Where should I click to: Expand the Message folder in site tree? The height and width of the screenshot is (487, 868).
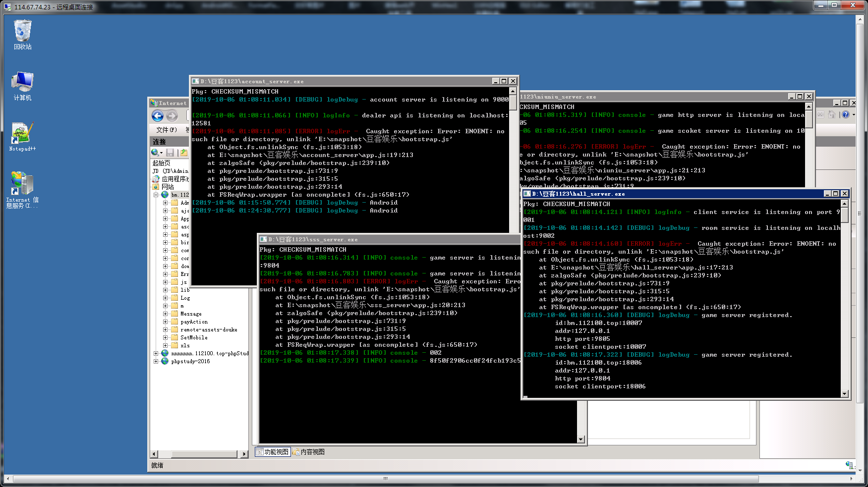click(166, 314)
